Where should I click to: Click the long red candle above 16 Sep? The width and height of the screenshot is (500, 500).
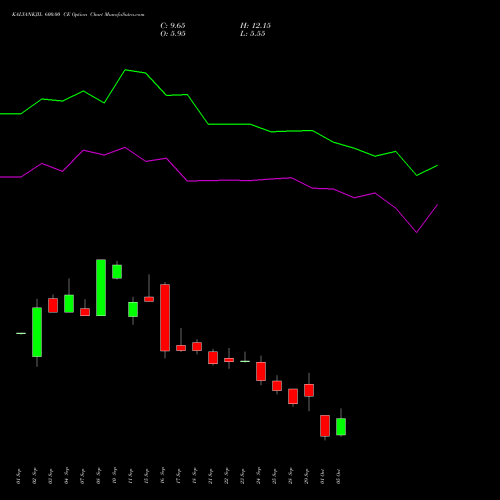click(x=165, y=318)
